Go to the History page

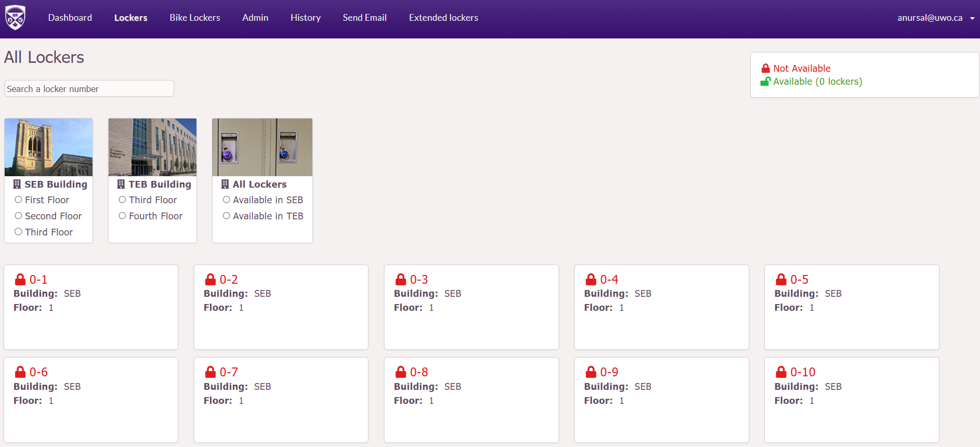pyautogui.click(x=306, y=18)
